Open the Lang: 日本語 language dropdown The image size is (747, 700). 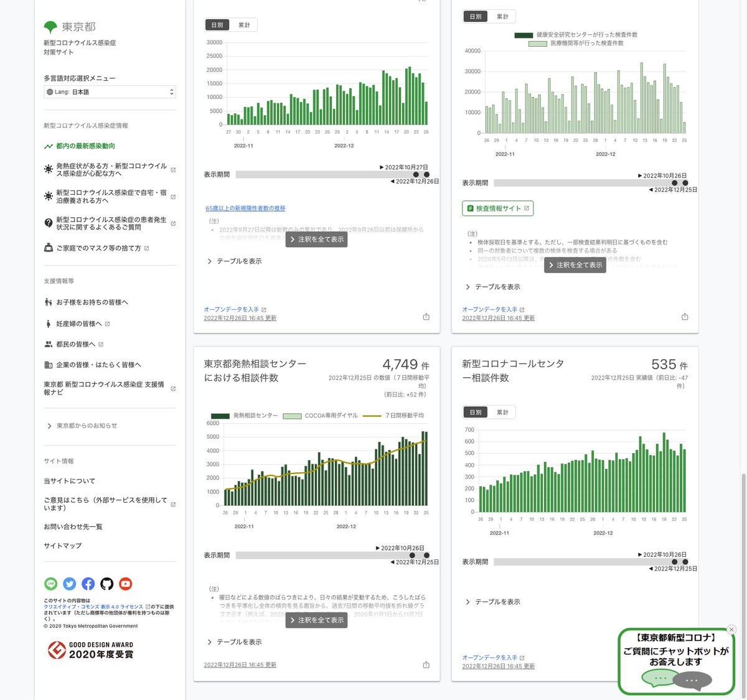tap(110, 92)
